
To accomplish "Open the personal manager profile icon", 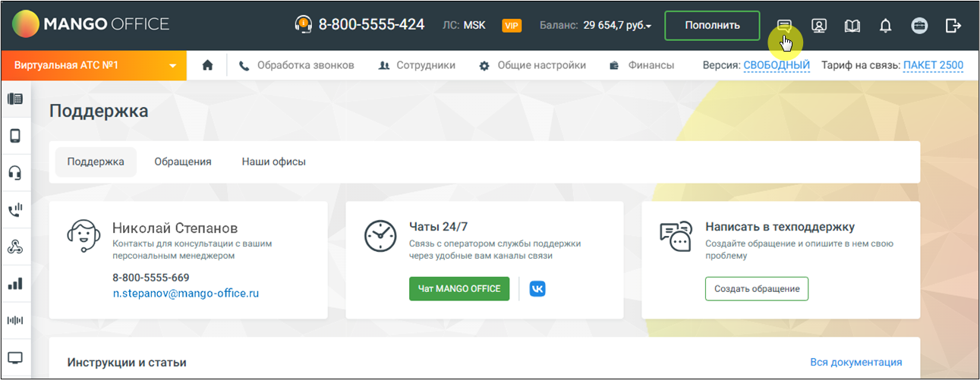I will coord(819,26).
